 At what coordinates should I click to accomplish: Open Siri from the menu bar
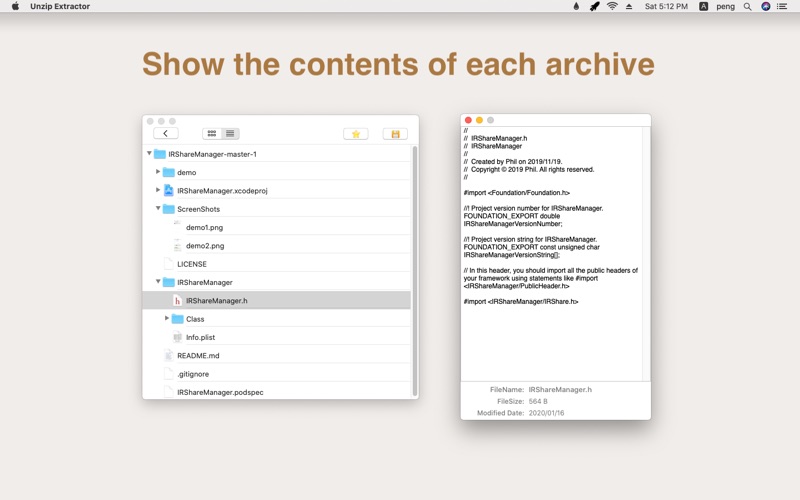pos(765,6)
